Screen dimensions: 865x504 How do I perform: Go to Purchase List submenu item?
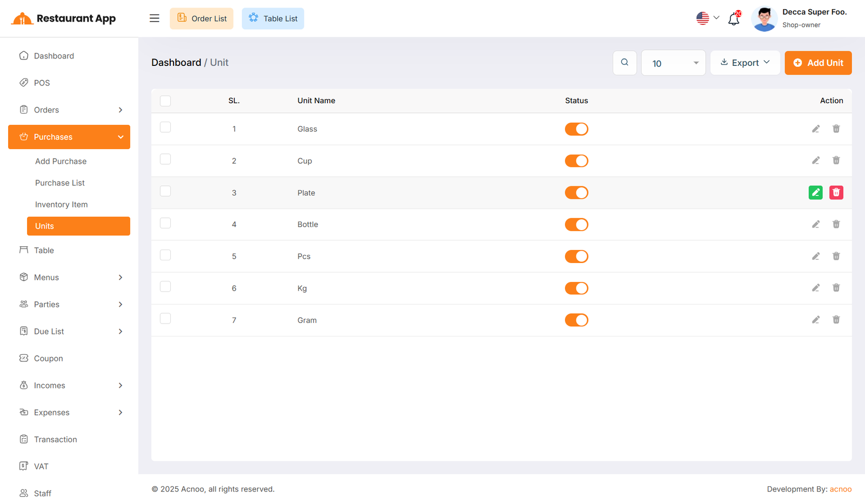tap(60, 183)
